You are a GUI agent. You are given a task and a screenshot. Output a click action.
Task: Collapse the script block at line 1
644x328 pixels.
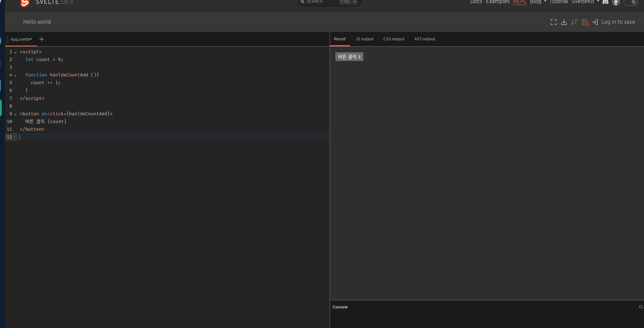point(15,52)
